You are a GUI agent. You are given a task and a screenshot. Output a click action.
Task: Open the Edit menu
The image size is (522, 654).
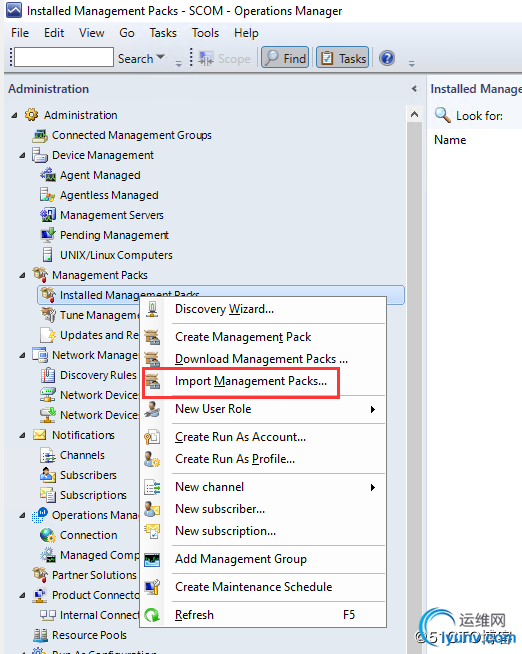(54, 33)
